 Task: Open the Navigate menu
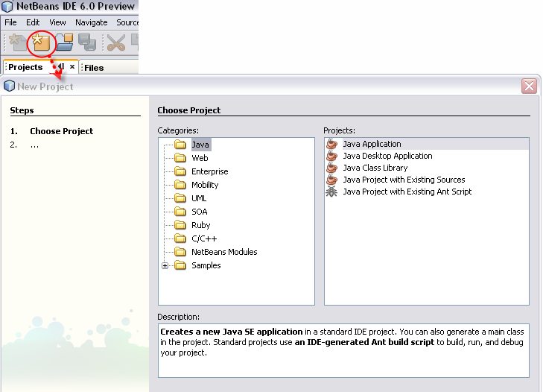pyautogui.click(x=92, y=22)
